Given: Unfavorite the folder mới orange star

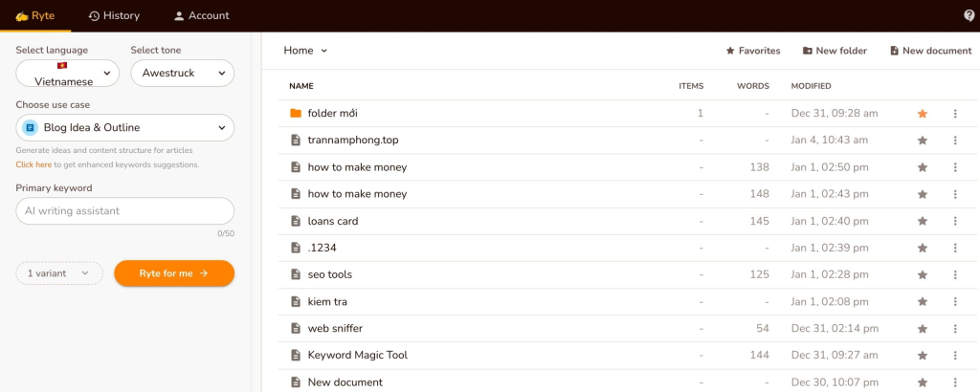Looking at the screenshot, I should (x=923, y=114).
